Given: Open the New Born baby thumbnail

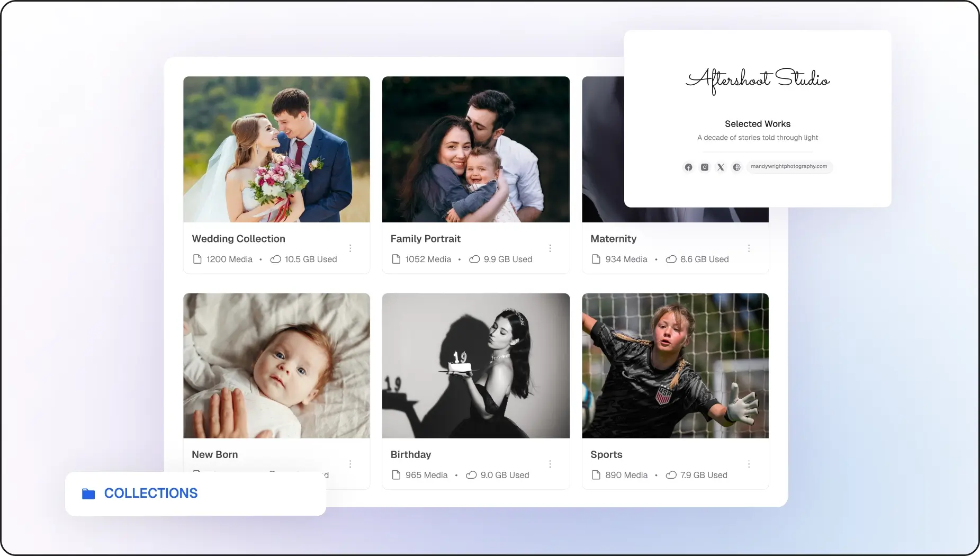Looking at the screenshot, I should (276, 366).
